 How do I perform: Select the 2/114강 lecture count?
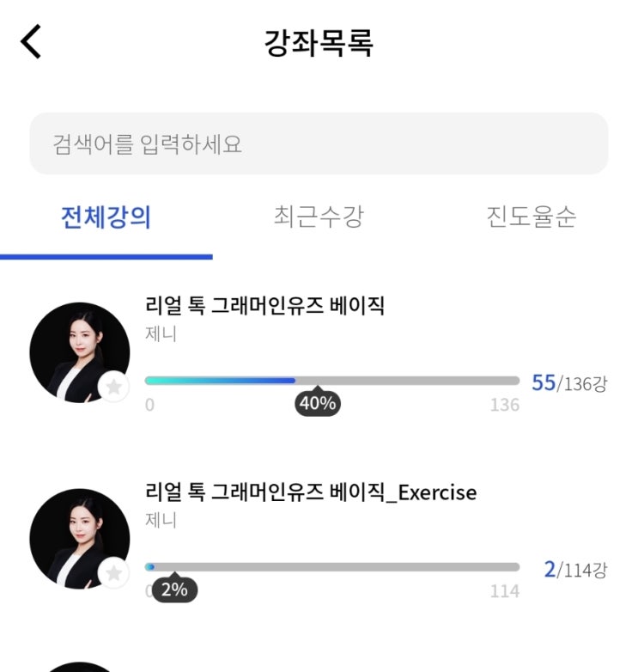(574, 570)
